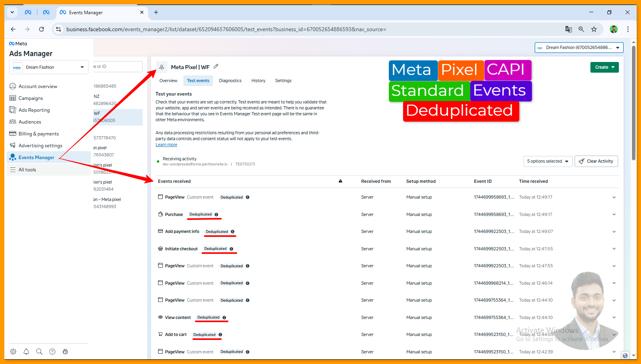
Task: Click info icon beside Add to cart Deduplicated
Action: 220,334
